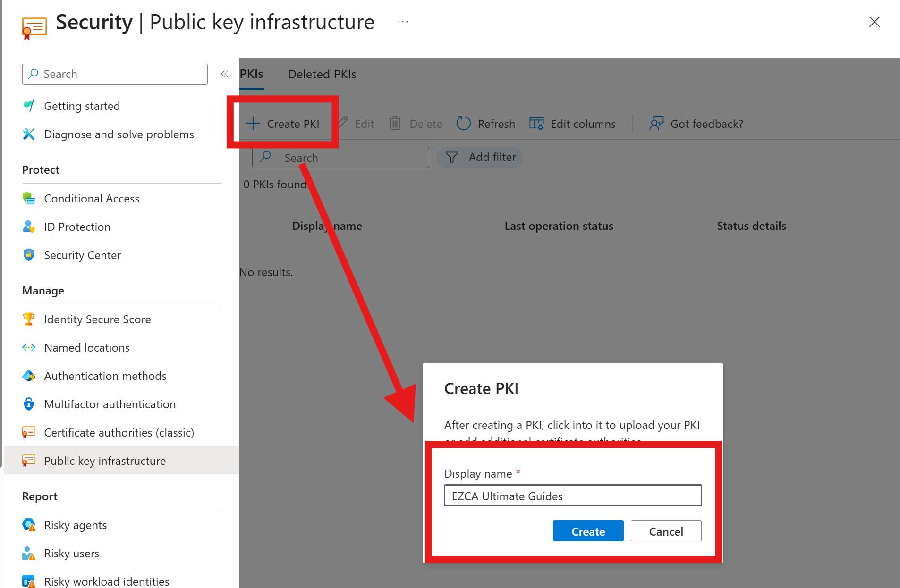The width and height of the screenshot is (900, 588).
Task: Click the sidebar Search box
Action: (115, 74)
